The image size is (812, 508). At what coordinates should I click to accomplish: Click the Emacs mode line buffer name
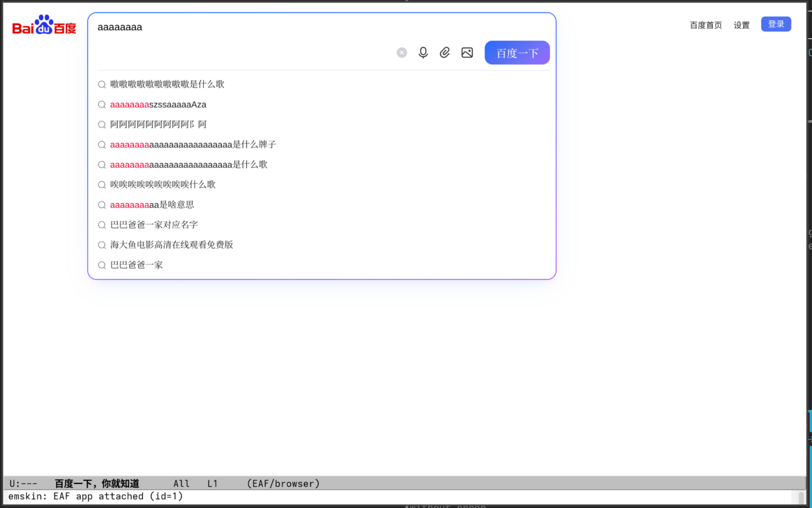click(x=97, y=484)
